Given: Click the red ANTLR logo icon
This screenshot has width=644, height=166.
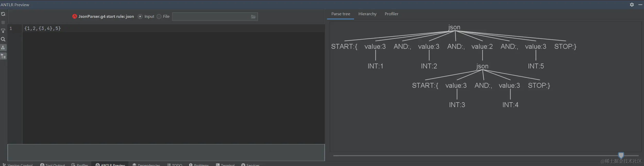Looking at the screenshot, I should tap(75, 16).
